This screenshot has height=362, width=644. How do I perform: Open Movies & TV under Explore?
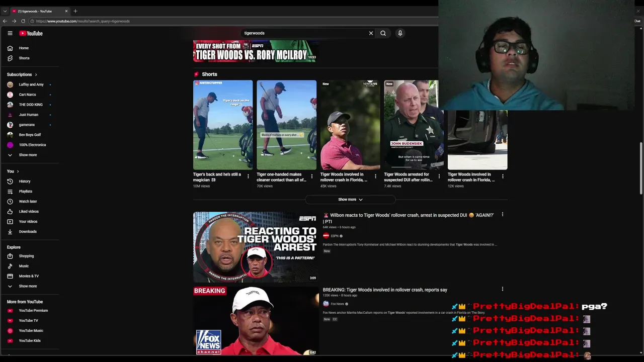[x=30, y=276]
